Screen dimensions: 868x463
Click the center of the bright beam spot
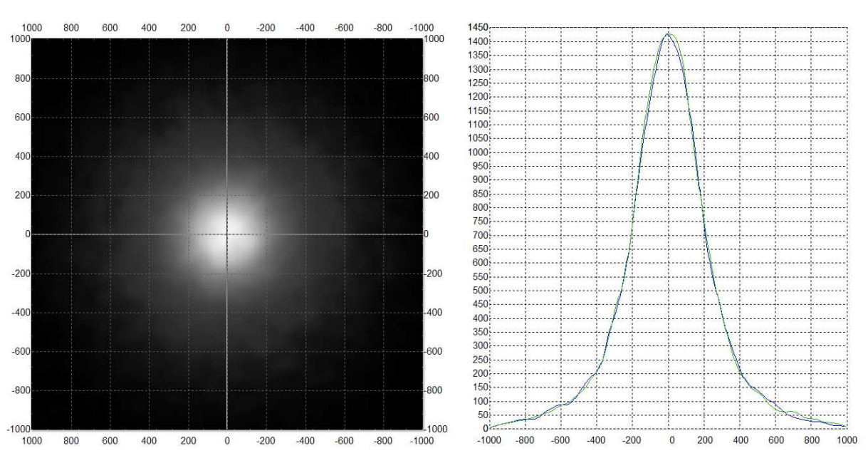tap(227, 234)
